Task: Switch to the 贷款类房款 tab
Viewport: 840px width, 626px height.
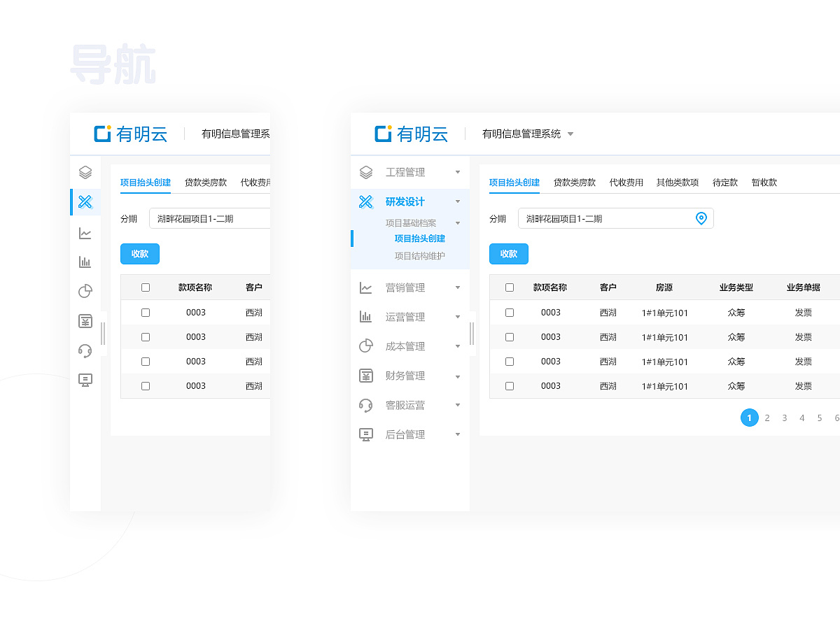Action: [575, 182]
